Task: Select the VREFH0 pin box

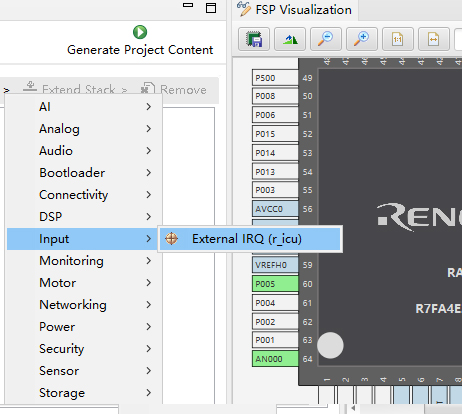Action: [275, 265]
